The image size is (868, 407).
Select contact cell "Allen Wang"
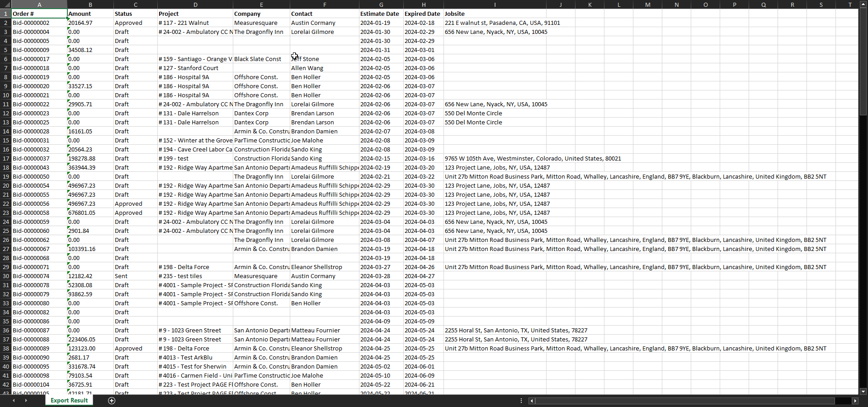pos(325,68)
